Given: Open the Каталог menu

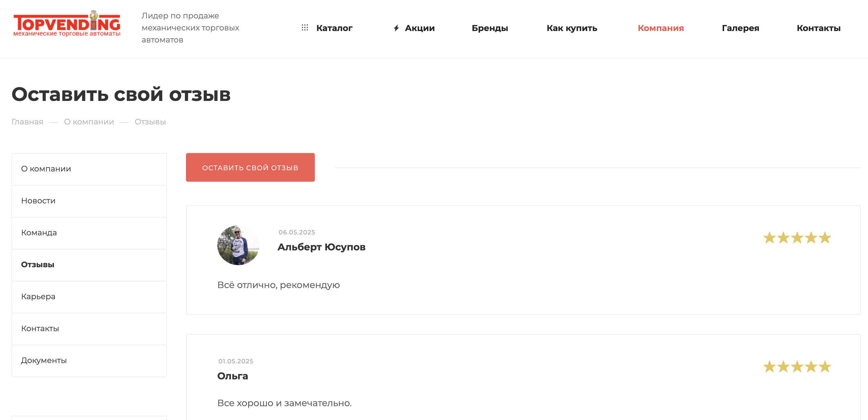Looking at the screenshot, I should 334,28.
